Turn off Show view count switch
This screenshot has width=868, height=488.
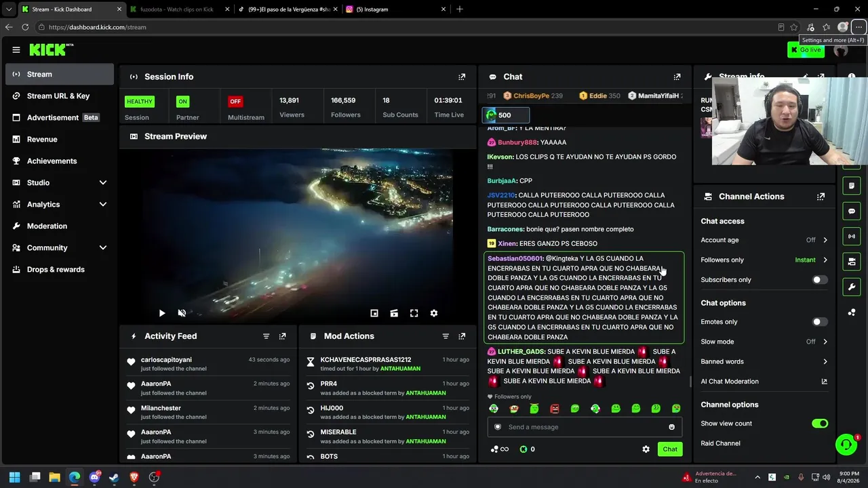click(820, 424)
